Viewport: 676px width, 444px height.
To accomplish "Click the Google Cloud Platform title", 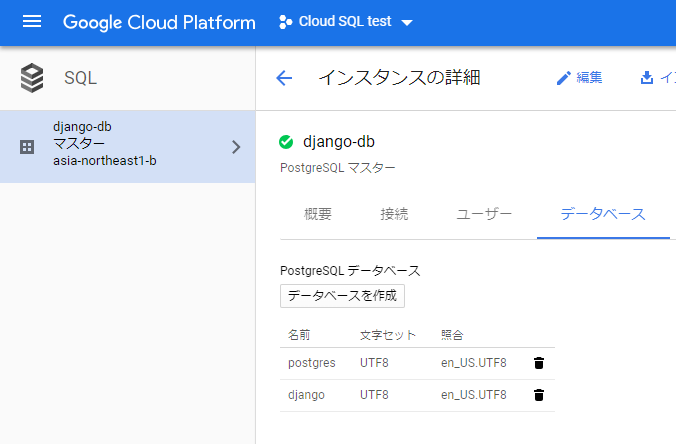I will tap(159, 22).
